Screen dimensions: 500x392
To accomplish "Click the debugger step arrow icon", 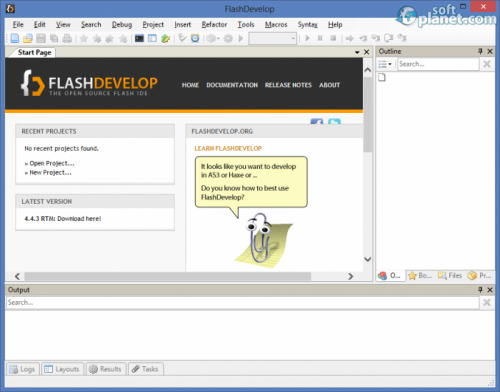I will click(x=349, y=38).
